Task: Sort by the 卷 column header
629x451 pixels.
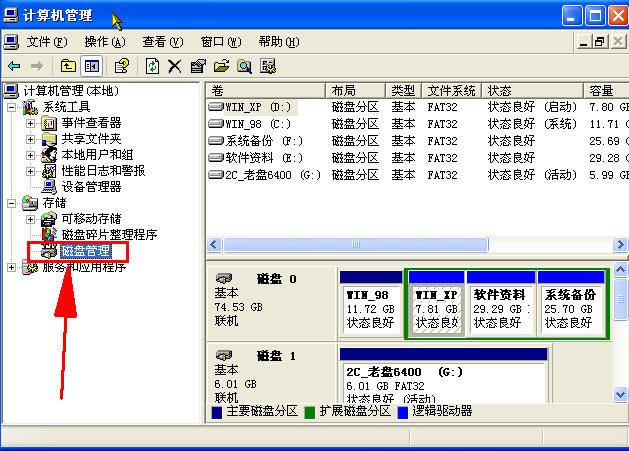Action: click(266, 91)
